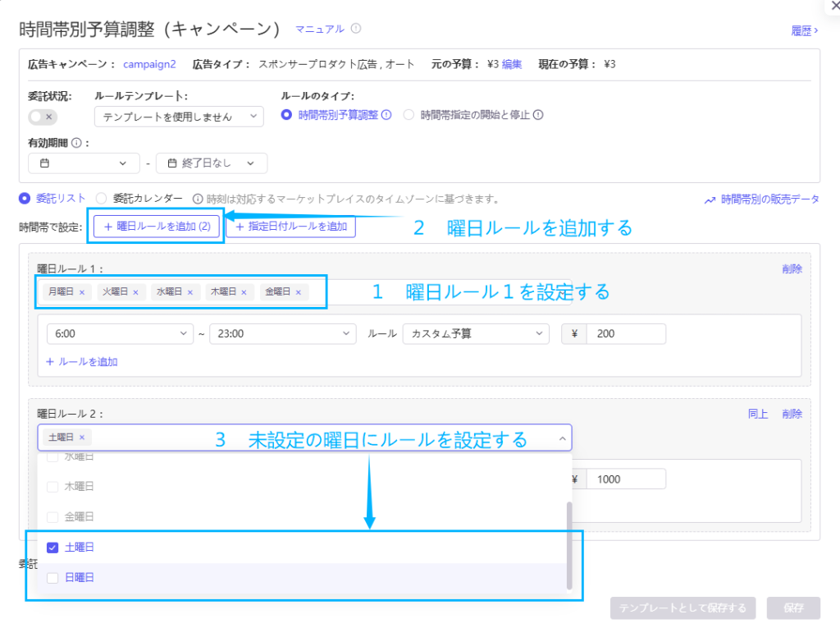This screenshot has height=628, width=840.
Task: Remove 月曜日 tag from rule 1
Action: [x=82, y=292]
